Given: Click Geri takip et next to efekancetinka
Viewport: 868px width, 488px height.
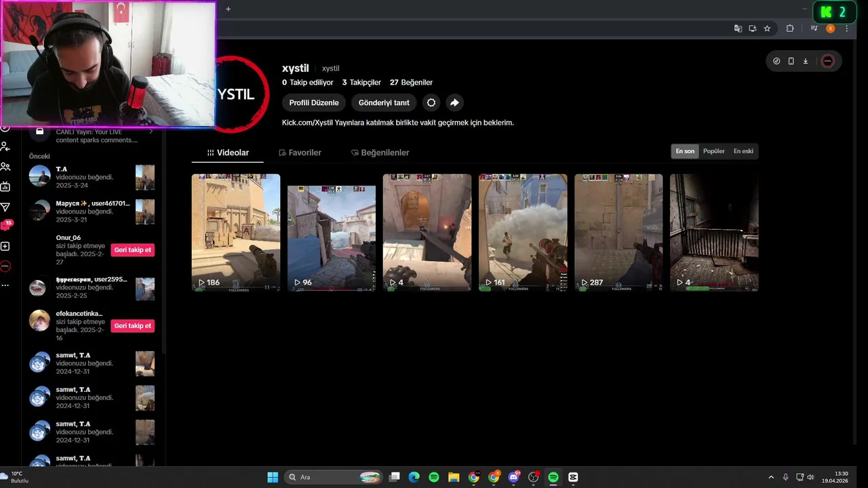Looking at the screenshot, I should click(133, 326).
